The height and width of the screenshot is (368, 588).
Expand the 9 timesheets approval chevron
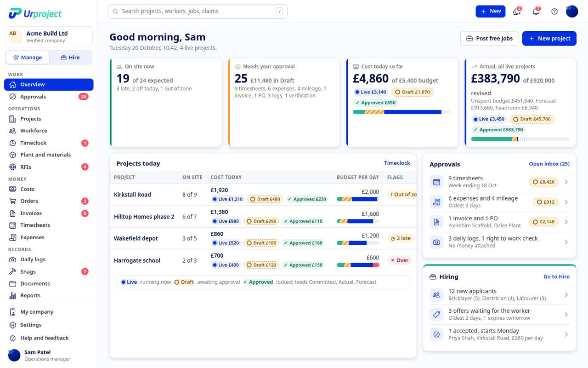566,182
